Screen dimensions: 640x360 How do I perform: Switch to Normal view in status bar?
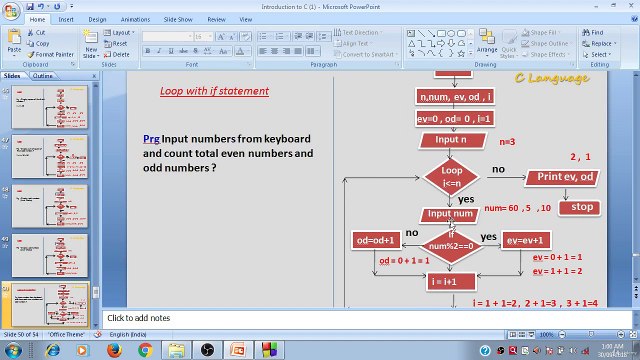513,334
